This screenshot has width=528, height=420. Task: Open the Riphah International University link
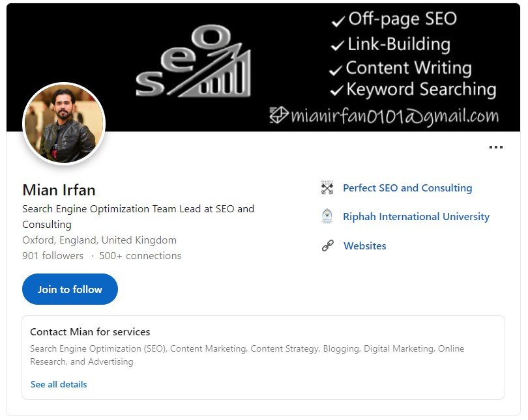coord(416,217)
